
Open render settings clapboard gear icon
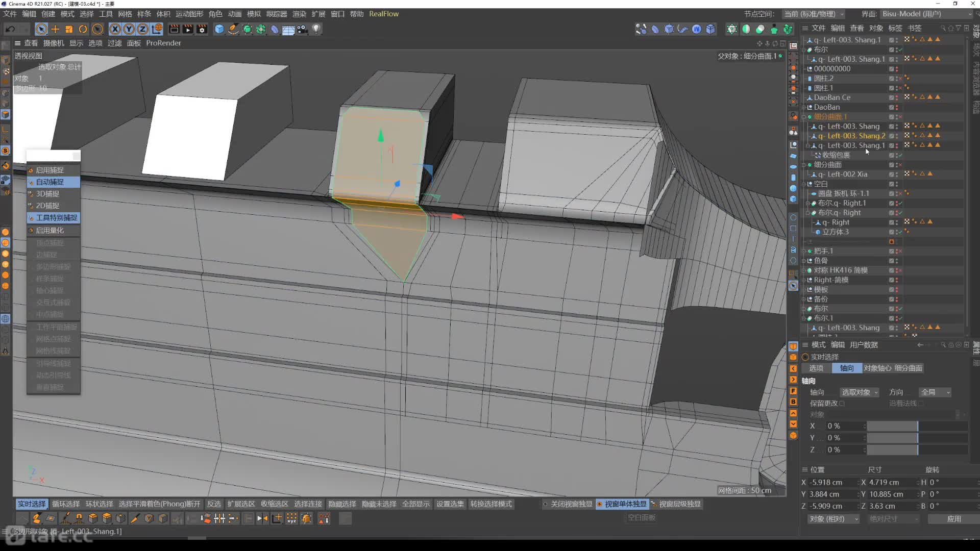point(202,29)
